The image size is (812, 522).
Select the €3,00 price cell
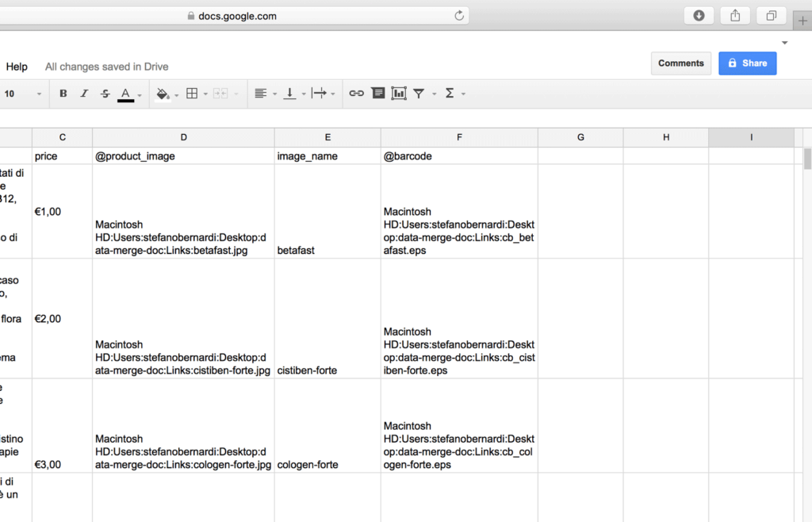click(x=62, y=426)
